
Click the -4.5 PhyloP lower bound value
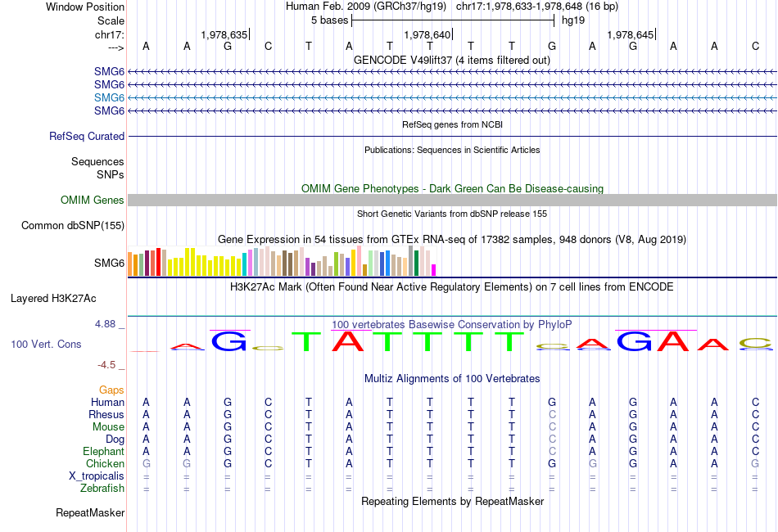pyautogui.click(x=106, y=365)
